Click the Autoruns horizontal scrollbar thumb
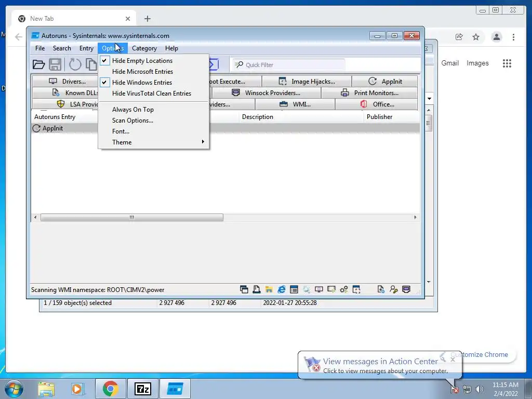This screenshot has width=532, height=399. coord(131,217)
